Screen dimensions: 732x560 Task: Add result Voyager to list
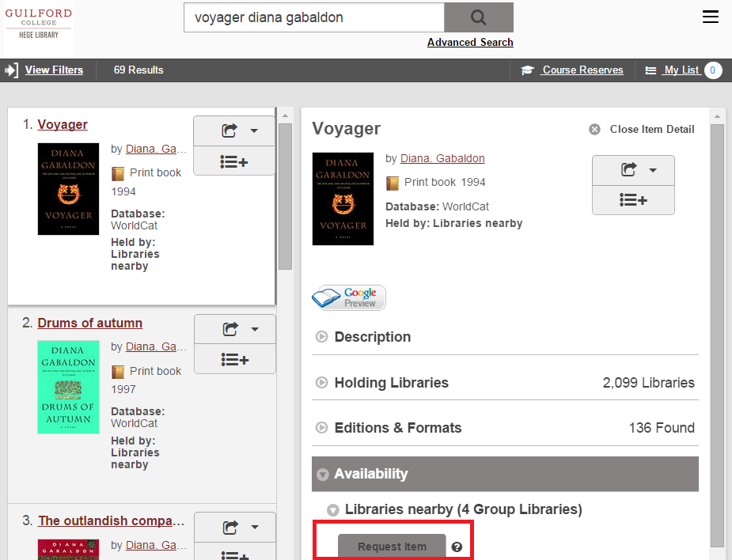[x=234, y=162]
